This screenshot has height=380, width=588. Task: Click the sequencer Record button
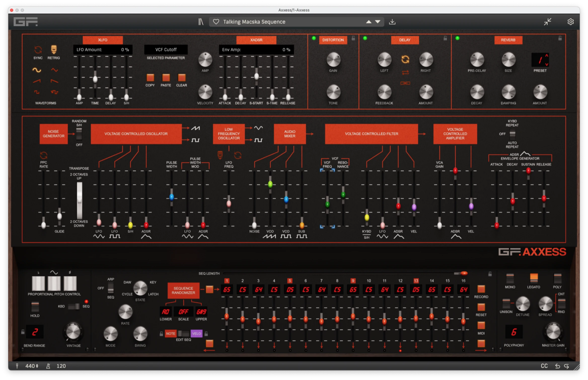(481, 289)
